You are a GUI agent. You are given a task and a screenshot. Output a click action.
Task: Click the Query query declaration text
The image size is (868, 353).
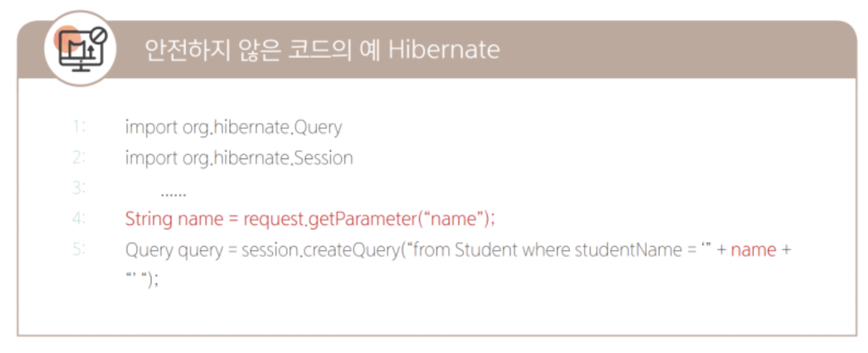tap(173, 250)
